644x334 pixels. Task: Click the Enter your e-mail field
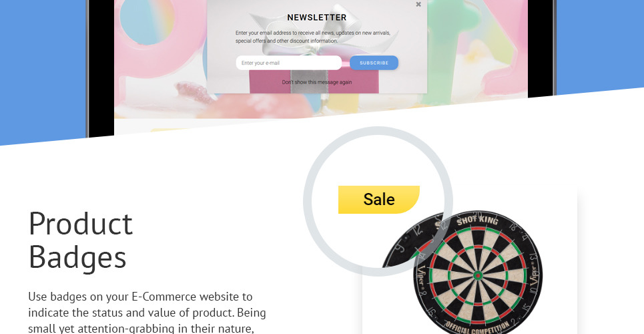288,63
